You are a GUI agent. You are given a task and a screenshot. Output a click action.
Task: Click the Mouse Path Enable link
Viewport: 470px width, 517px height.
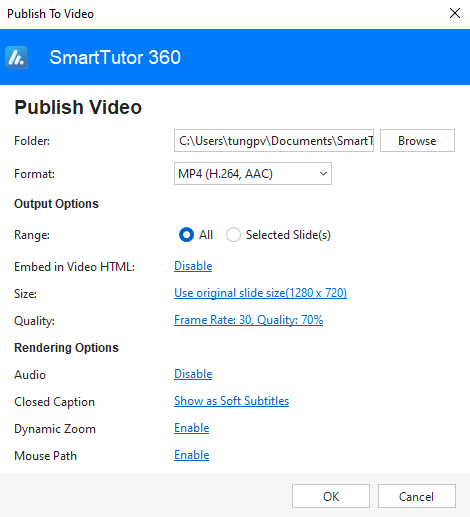click(192, 455)
